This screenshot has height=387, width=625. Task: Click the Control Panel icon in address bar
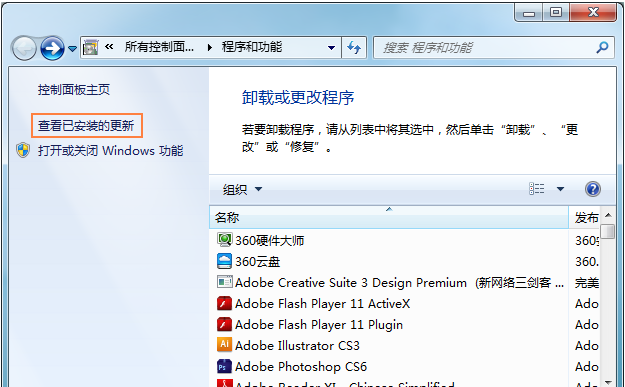point(91,47)
